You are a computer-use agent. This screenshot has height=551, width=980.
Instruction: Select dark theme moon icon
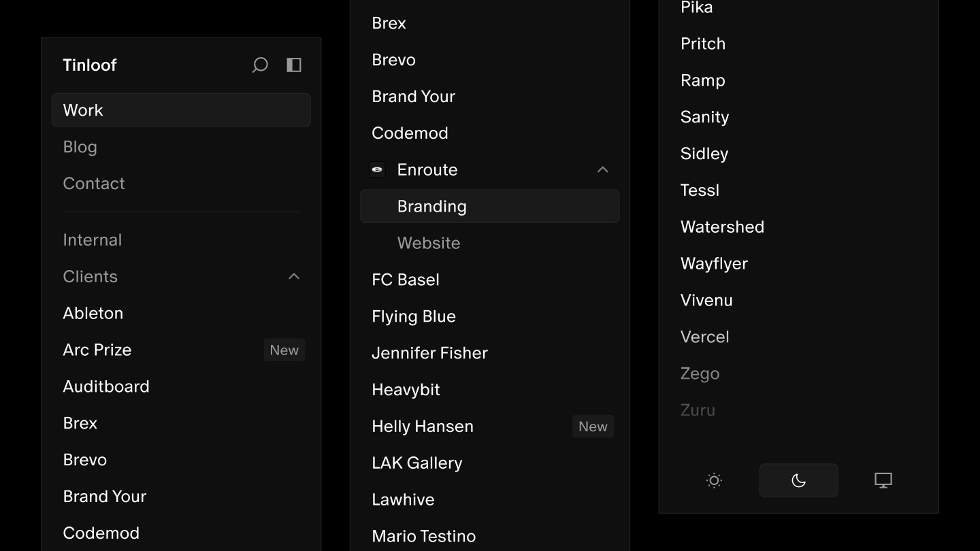click(x=798, y=480)
